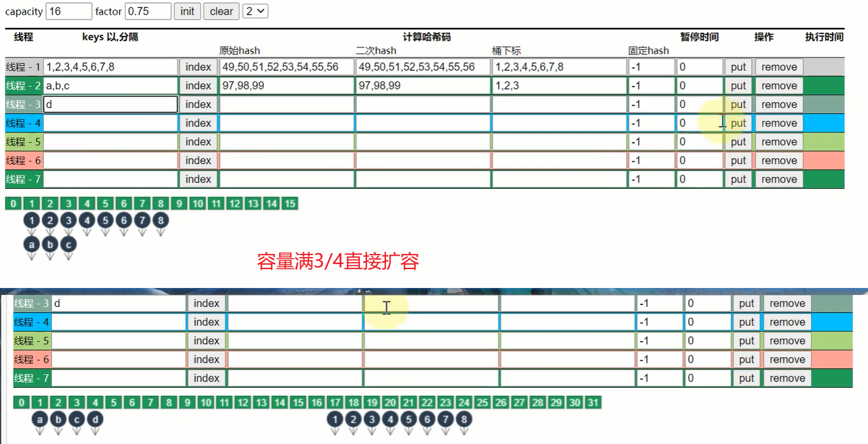Focus the capacity input field

point(69,11)
